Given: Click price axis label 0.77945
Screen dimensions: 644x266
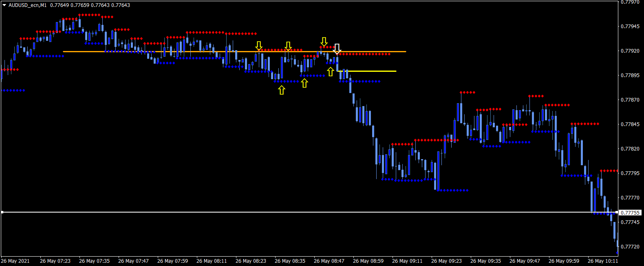Looking at the screenshot, I should tap(630, 27).
